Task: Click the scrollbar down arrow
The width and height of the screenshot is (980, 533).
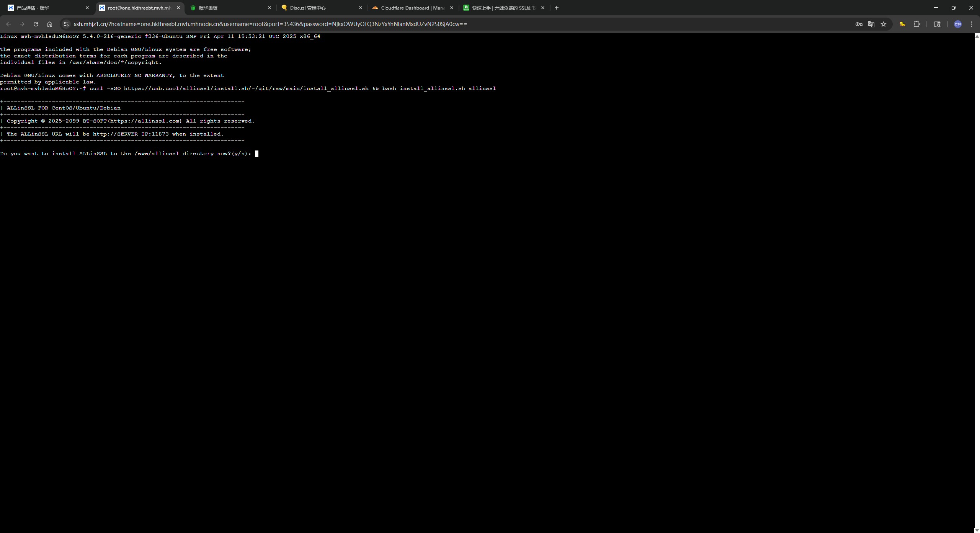Action: (977, 530)
